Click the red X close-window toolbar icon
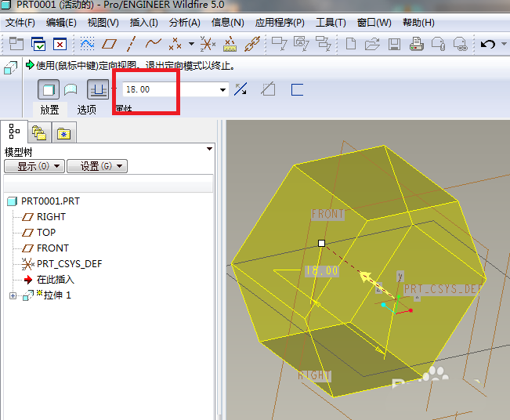 point(60,44)
